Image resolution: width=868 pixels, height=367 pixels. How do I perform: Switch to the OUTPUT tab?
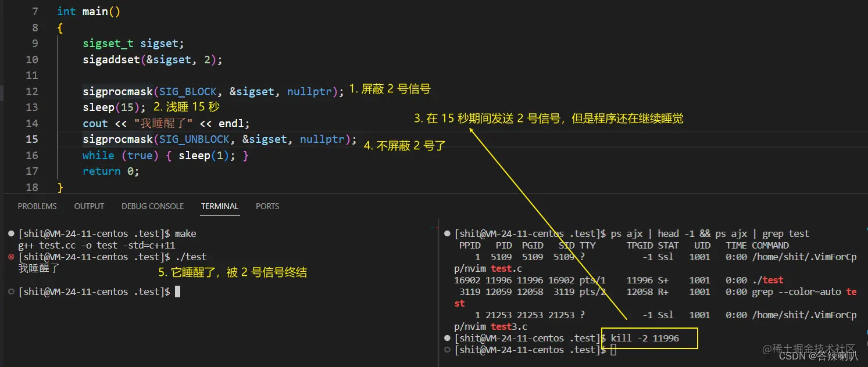coord(89,206)
